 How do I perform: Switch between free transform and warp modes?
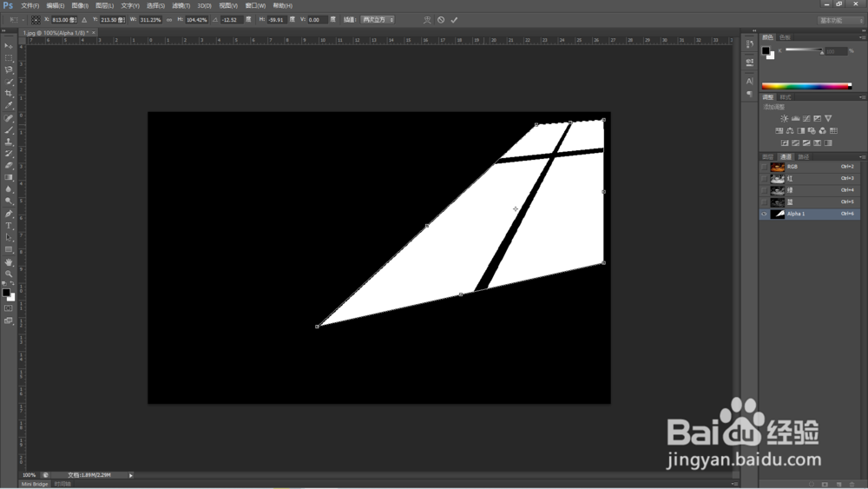coord(427,20)
